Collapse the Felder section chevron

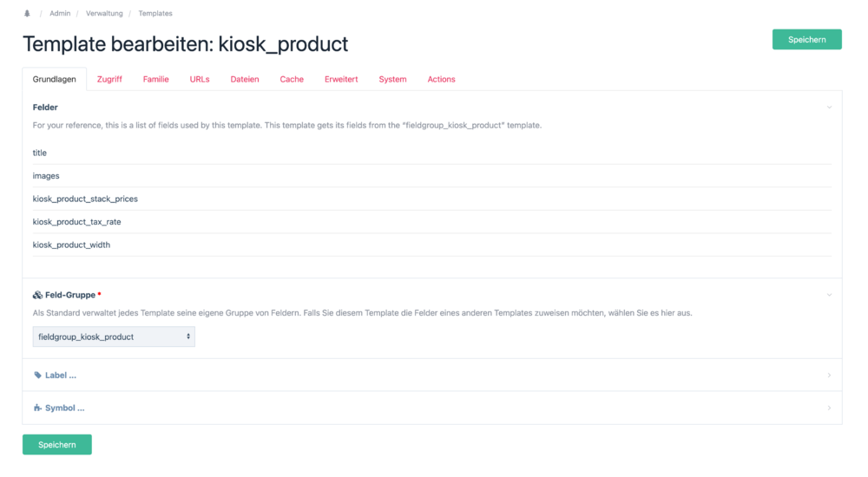tap(829, 108)
